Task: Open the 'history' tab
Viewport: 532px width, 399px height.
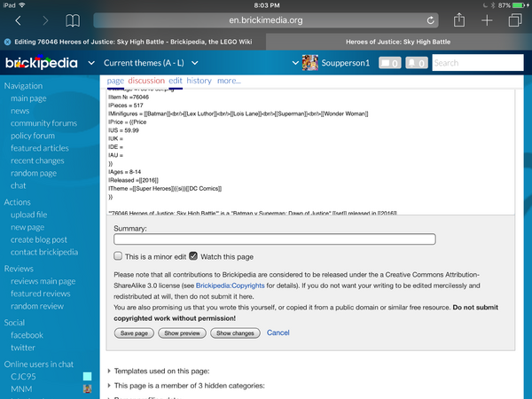Action: [199, 81]
